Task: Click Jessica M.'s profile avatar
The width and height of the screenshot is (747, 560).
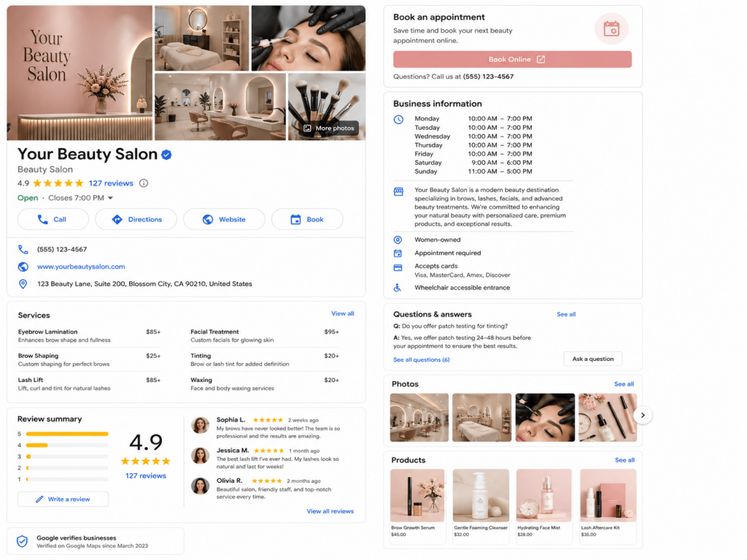Action: coord(200,455)
